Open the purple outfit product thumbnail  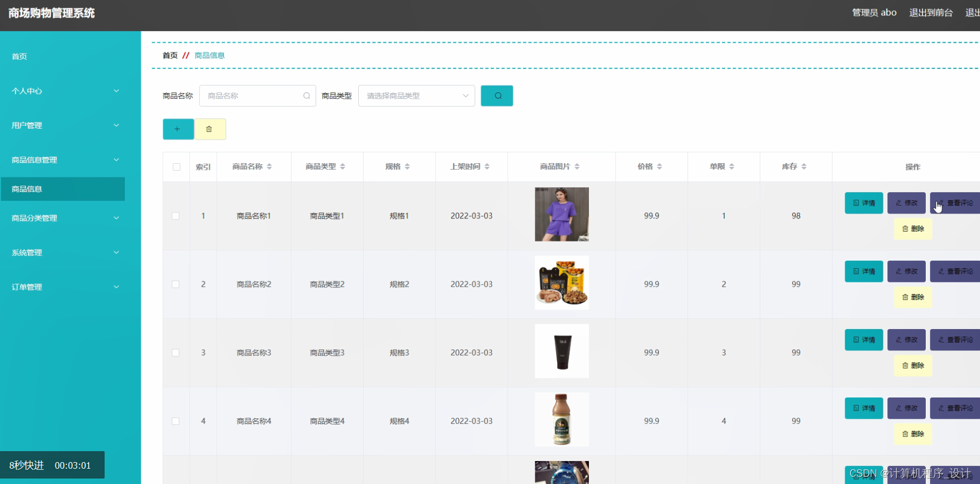tap(561, 214)
